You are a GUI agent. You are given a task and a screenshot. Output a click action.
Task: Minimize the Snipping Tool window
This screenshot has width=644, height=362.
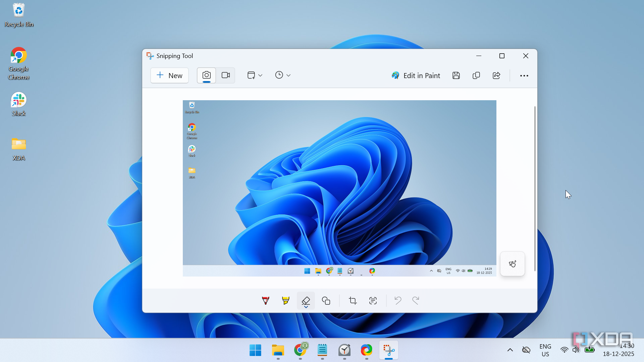(x=479, y=56)
